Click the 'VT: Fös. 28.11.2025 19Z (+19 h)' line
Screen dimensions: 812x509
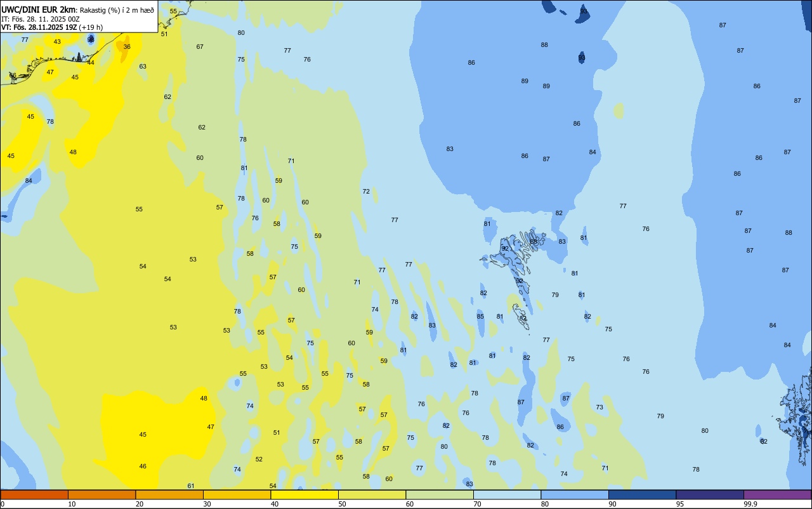pos(51,27)
